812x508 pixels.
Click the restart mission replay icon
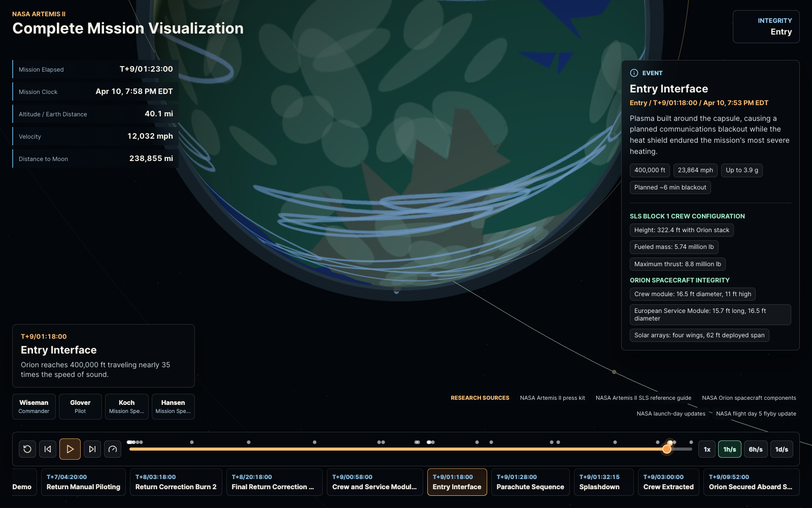tap(27, 449)
